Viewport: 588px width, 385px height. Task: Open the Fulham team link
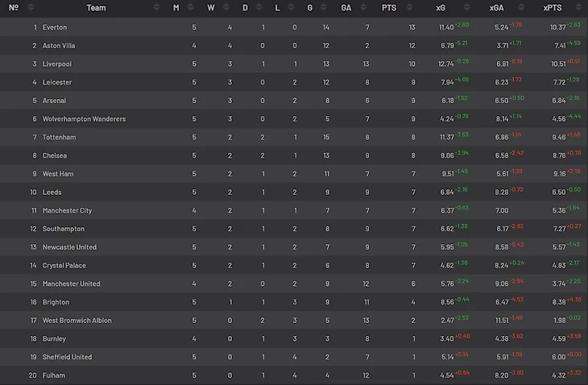54,375
